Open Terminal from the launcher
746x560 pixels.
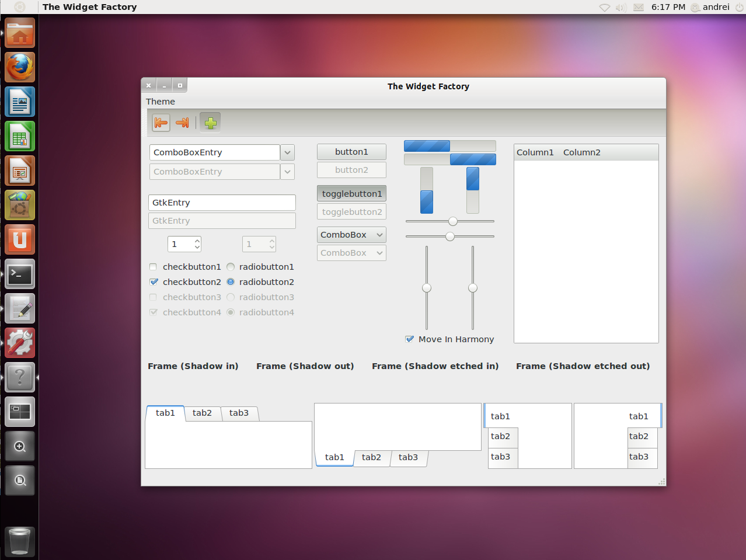coord(20,274)
